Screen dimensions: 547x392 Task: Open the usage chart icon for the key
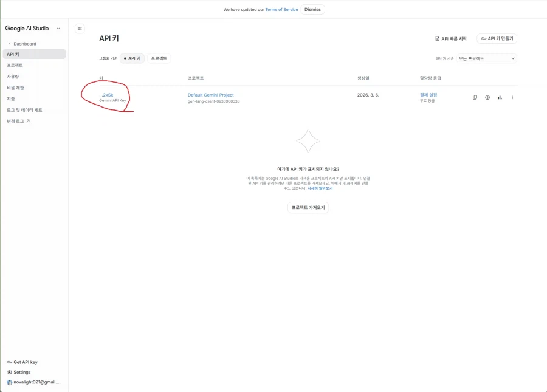(x=500, y=97)
